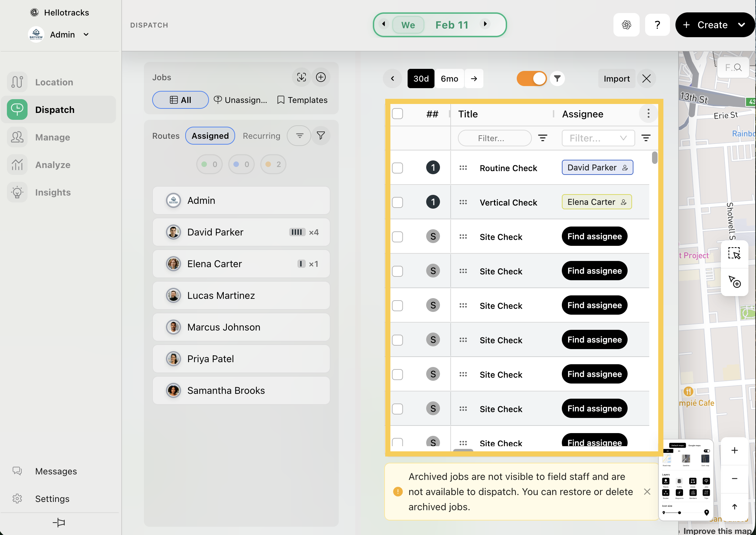Viewport: 756px width, 535px height.
Task: Expand the Admin account dropdown
Action: [x=86, y=34]
